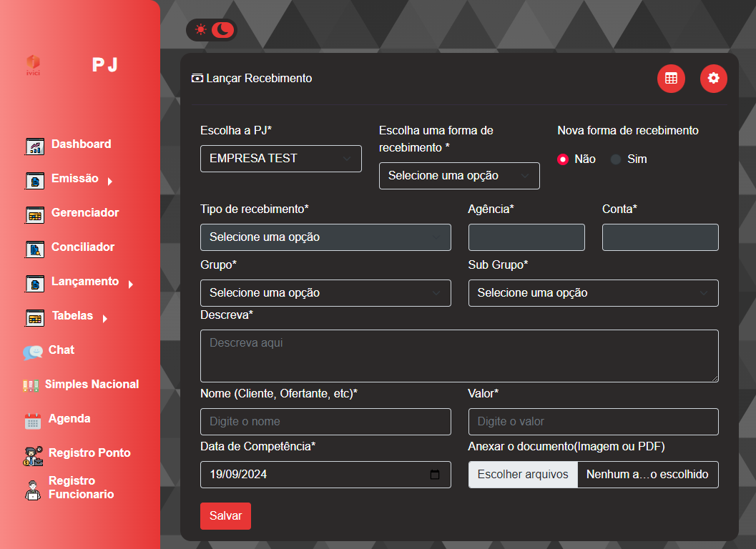The height and width of the screenshot is (549, 756).
Task: Select the 'Sim' radio option
Action: [x=615, y=159]
